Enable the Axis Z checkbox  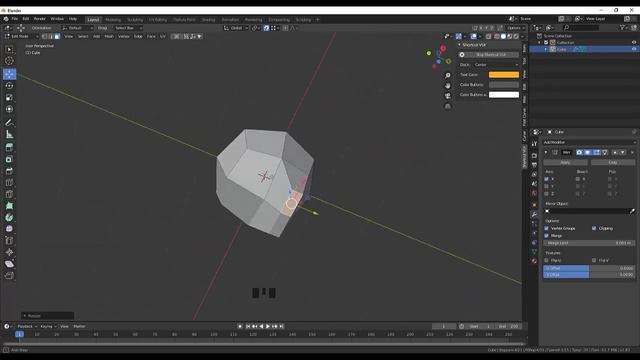547,193
